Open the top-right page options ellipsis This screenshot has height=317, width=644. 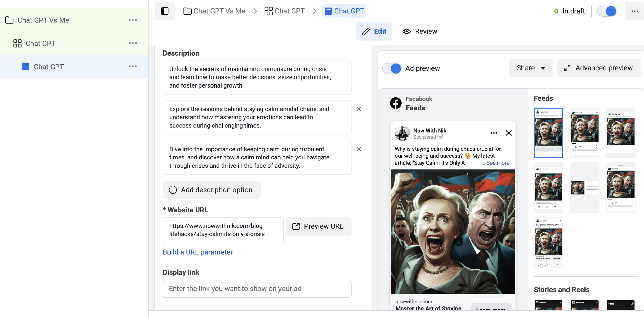(634, 11)
